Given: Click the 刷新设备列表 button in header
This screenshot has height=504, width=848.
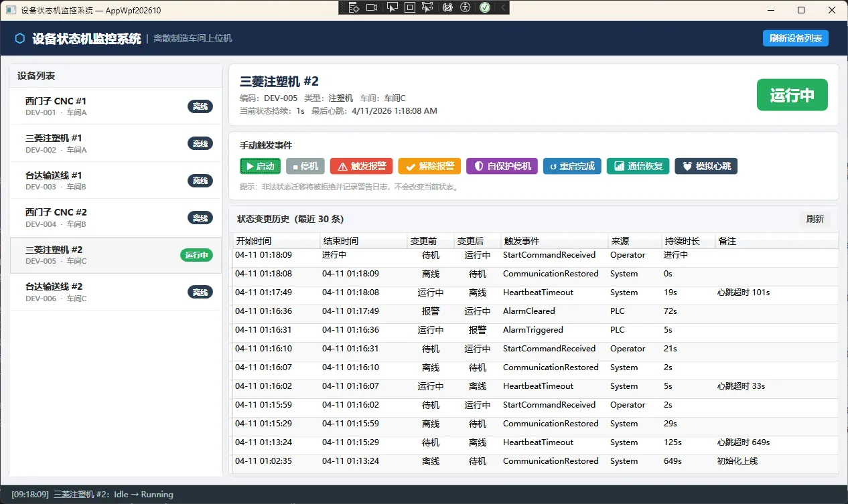Looking at the screenshot, I should 795,38.
